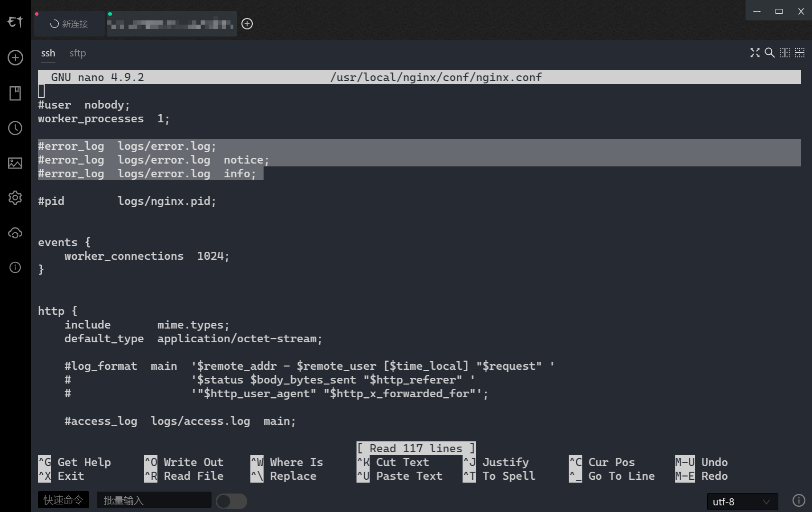Click the info icon at bottom right
This screenshot has height=512, width=812.
(799, 500)
